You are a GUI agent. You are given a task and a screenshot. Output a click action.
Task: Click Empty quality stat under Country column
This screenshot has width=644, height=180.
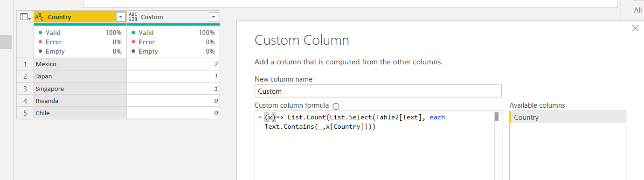[80, 51]
